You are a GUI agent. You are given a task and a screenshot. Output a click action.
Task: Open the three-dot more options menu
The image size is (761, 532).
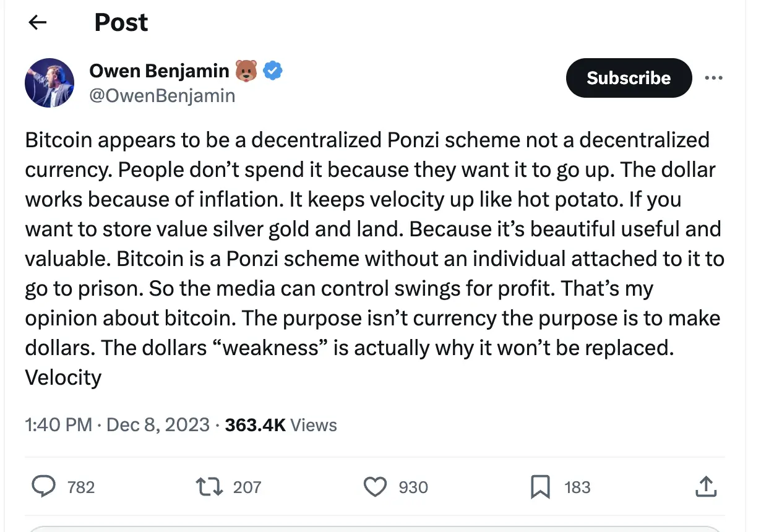tap(713, 78)
